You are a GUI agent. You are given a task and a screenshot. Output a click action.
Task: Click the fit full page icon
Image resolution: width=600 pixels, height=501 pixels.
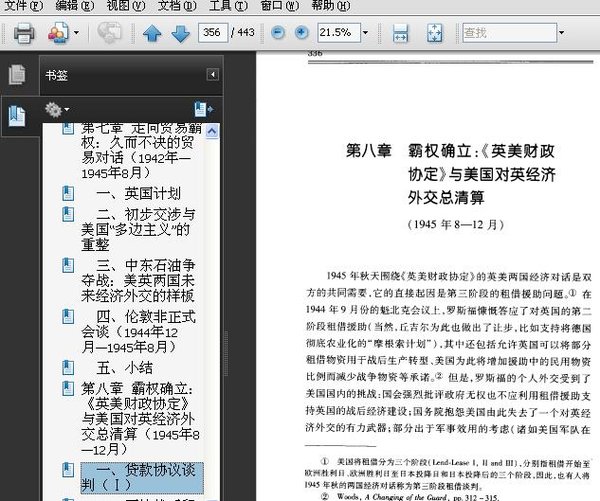coord(434,33)
